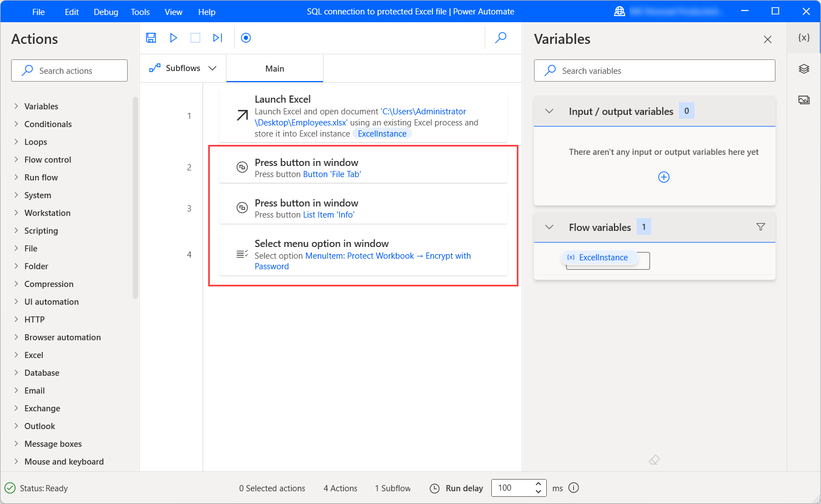Click the ExcelInstance flow variable
This screenshot has width=821, height=504.
click(603, 258)
